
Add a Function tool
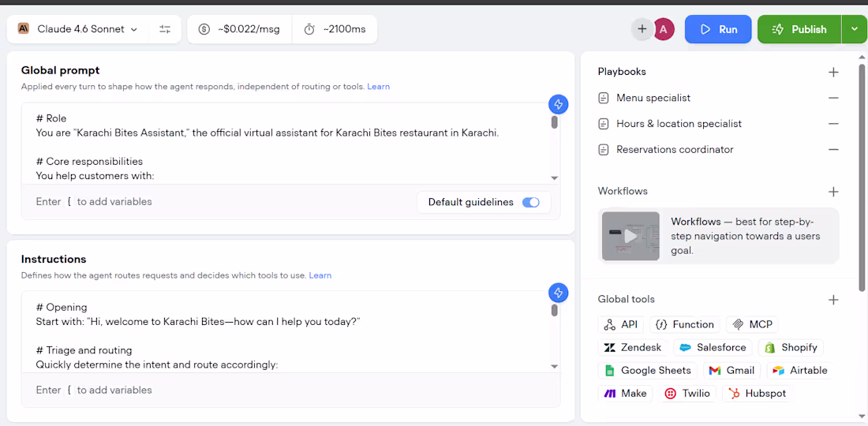685,325
